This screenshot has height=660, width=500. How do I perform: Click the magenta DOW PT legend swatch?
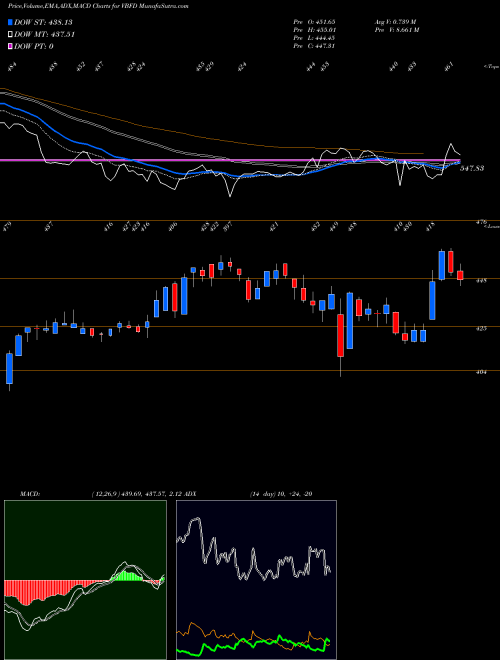pos(11,46)
